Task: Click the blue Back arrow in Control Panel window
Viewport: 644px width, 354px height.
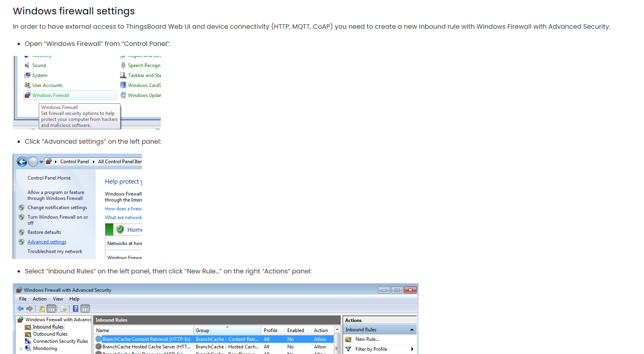Action: point(22,162)
